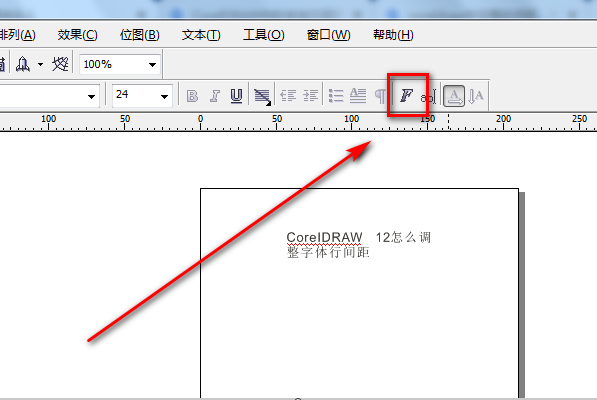
Task: Toggle Underline text formatting
Action: coord(236,96)
